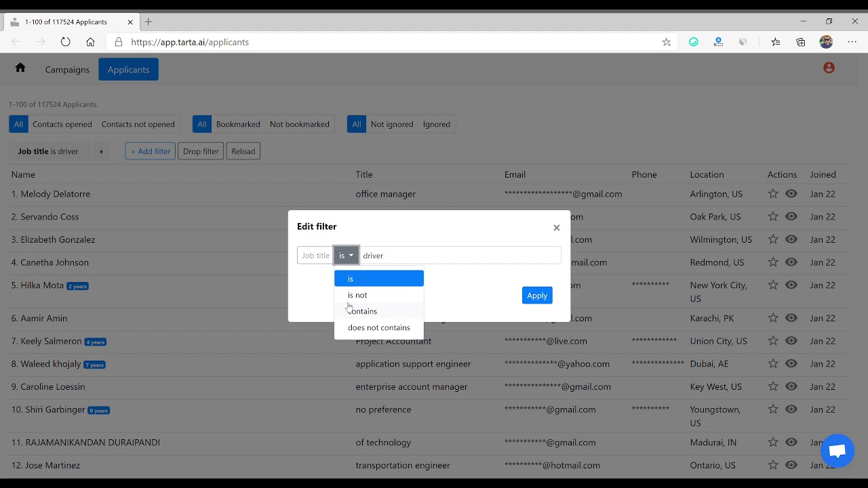Image resolution: width=868 pixels, height=488 pixels.
Task: Close the Edit filter dialog
Action: coord(557,228)
